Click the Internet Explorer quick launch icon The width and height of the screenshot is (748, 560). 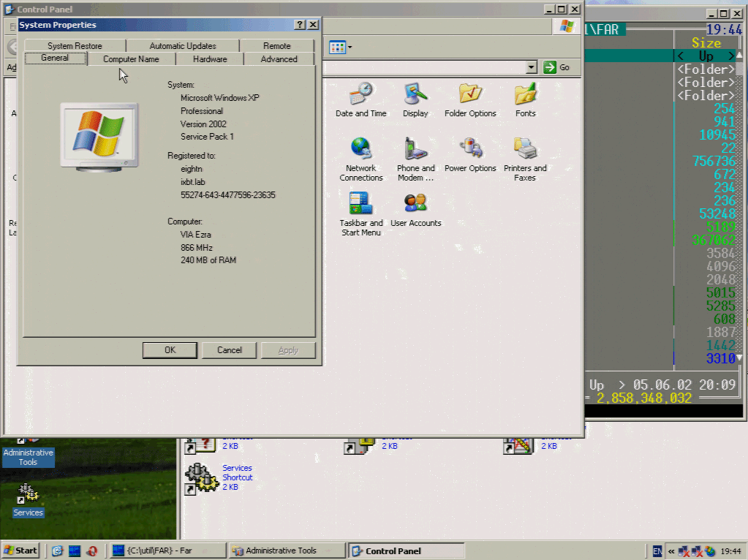click(x=57, y=551)
